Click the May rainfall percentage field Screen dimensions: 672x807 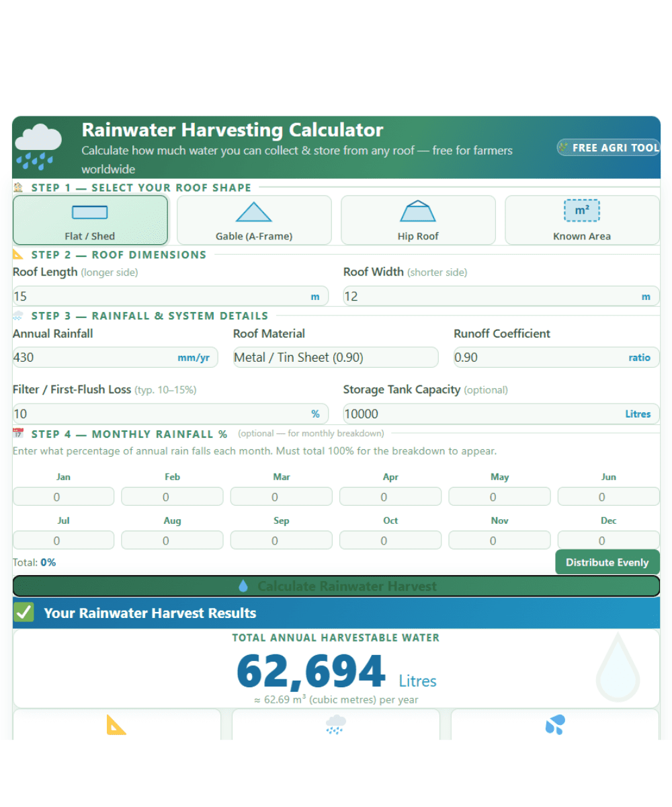point(499,497)
